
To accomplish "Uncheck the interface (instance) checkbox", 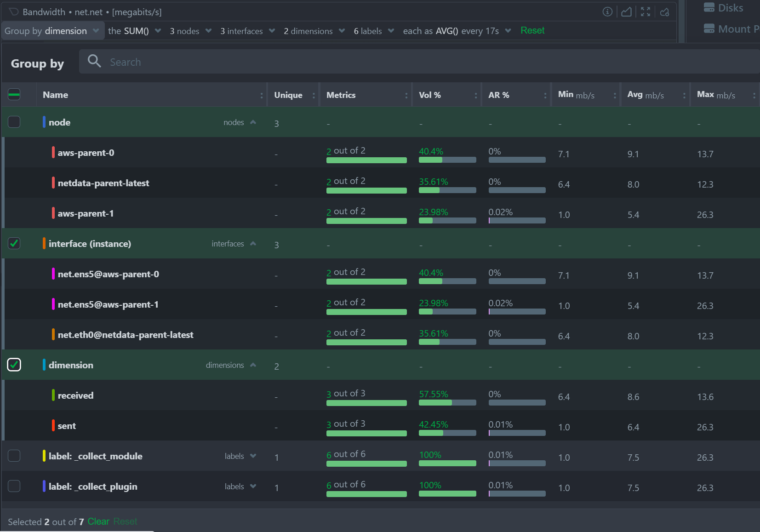I will tap(14, 243).
